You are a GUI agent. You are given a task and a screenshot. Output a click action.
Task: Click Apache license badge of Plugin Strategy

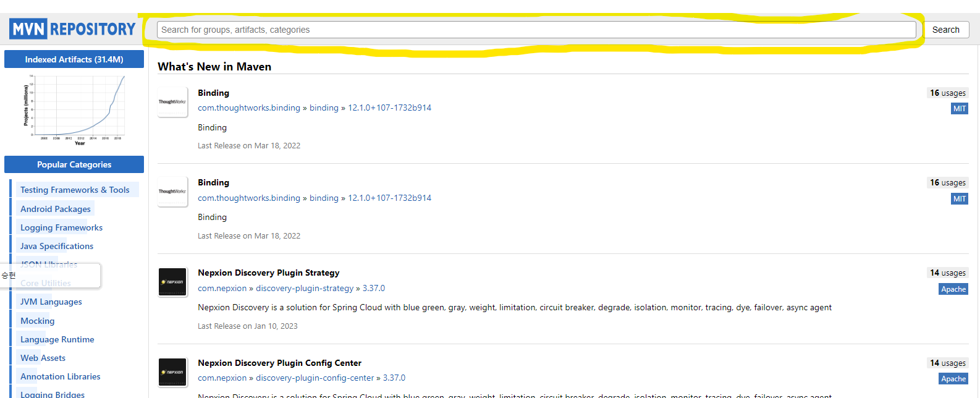click(953, 289)
